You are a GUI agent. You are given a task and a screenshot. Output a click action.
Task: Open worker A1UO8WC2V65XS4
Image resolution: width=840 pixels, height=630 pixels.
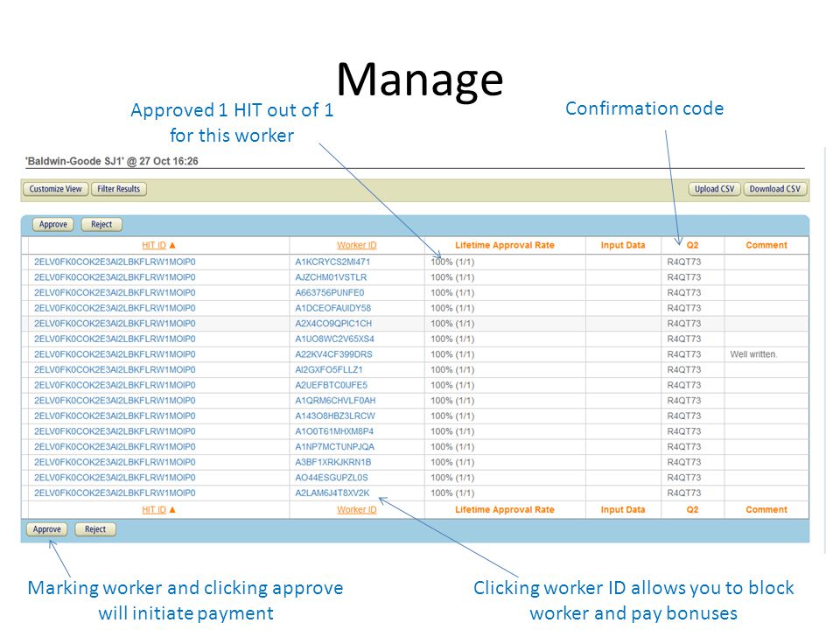pyautogui.click(x=335, y=339)
